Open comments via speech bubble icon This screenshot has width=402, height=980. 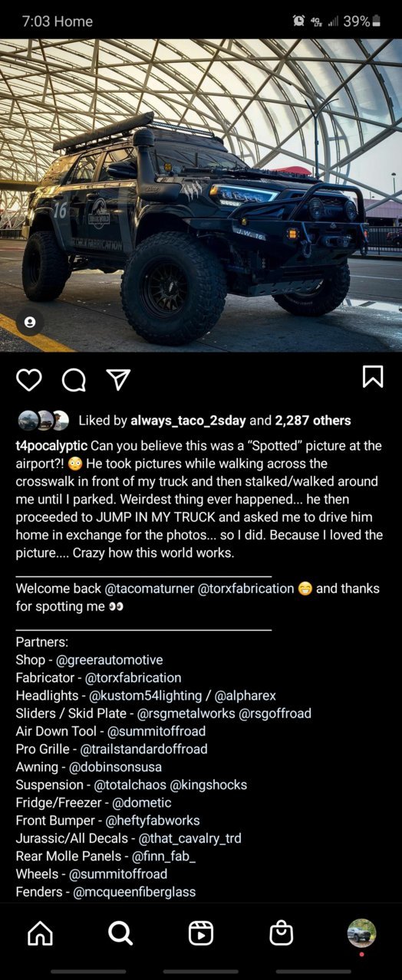pos(74,379)
